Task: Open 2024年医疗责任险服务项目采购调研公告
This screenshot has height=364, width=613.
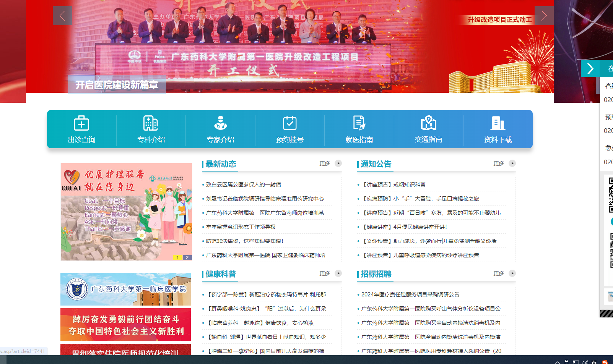Action: tap(410, 294)
